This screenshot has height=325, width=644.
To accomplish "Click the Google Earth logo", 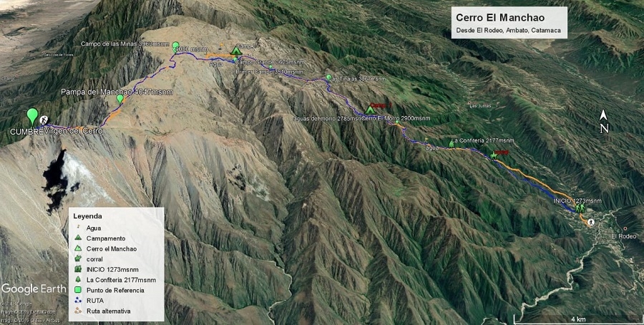I will point(34,289).
